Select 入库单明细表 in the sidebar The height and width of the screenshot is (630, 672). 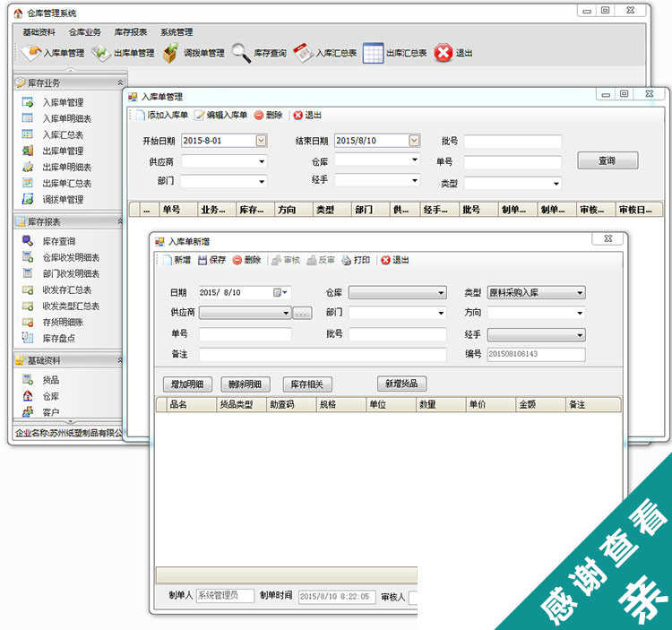click(x=67, y=118)
